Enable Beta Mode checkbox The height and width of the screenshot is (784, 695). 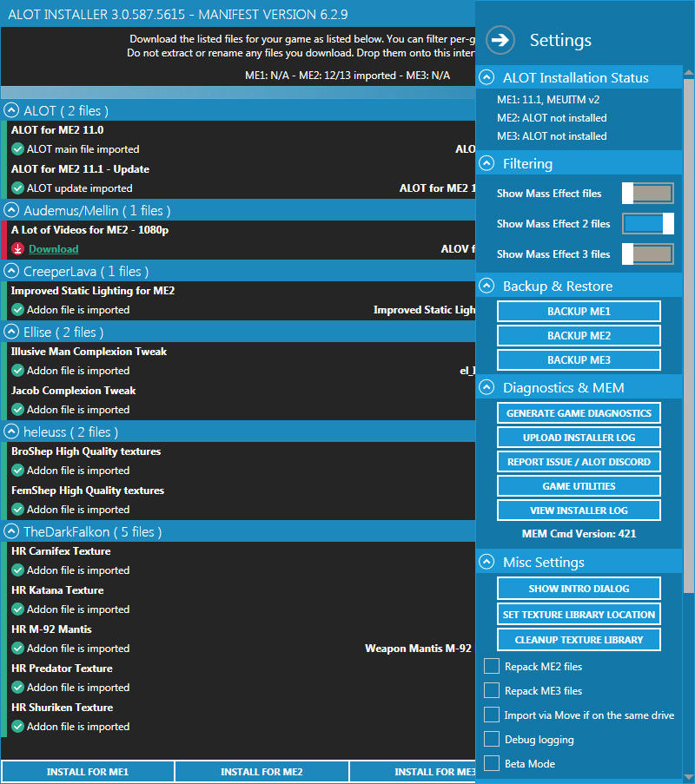tap(492, 763)
